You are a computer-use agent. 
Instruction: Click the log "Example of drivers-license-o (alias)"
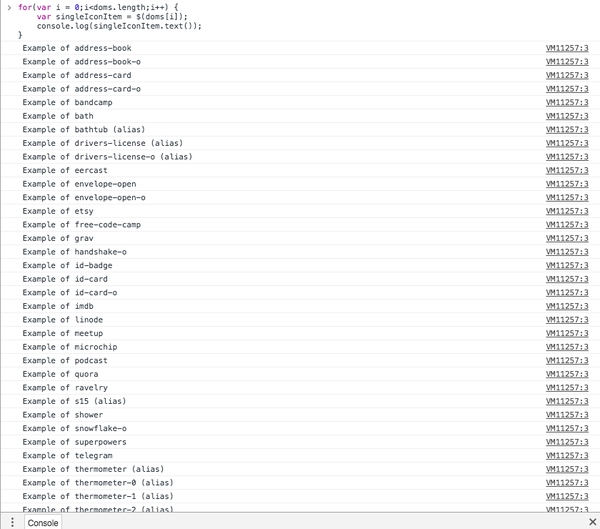(x=107, y=157)
